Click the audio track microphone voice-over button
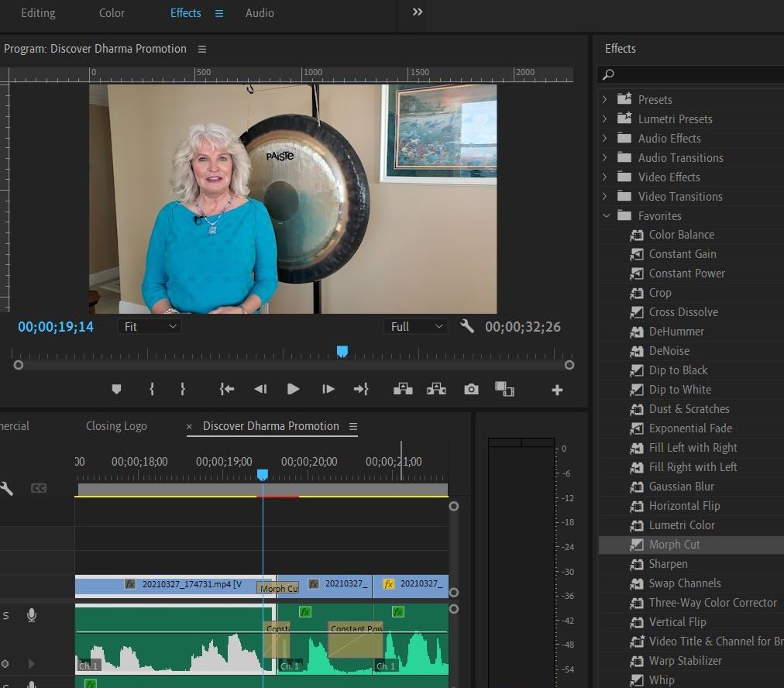The height and width of the screenshot is (688, 784). click(32, 615)
